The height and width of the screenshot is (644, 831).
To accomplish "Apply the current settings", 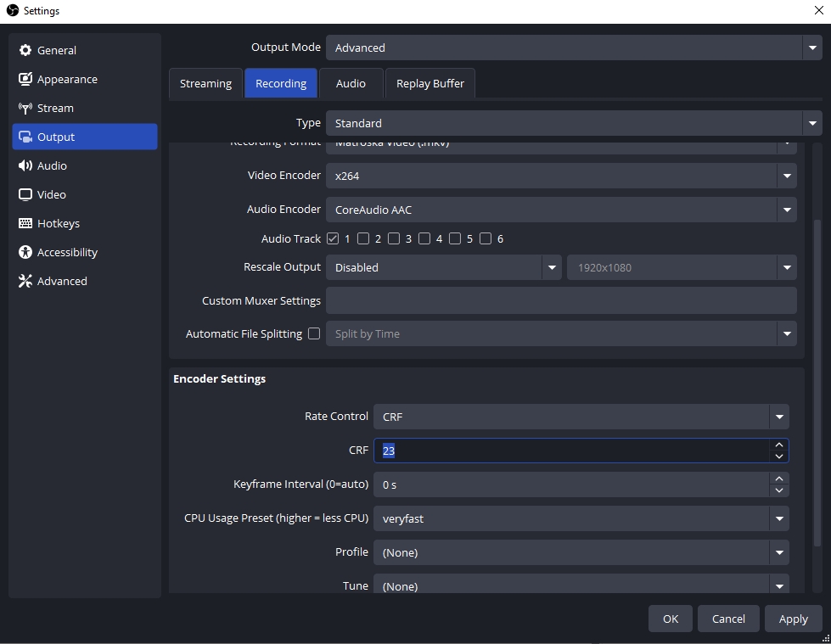I will click(794, 619).
